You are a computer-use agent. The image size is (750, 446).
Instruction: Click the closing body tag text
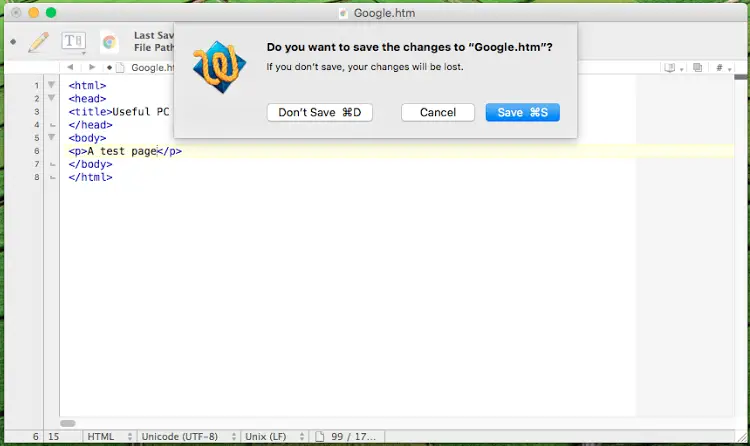tap(90, 164)
